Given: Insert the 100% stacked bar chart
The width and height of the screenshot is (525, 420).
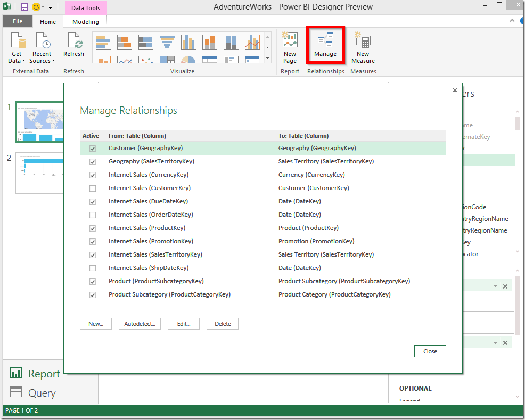Looking at the screenshot, I should (x=146, y=43).
